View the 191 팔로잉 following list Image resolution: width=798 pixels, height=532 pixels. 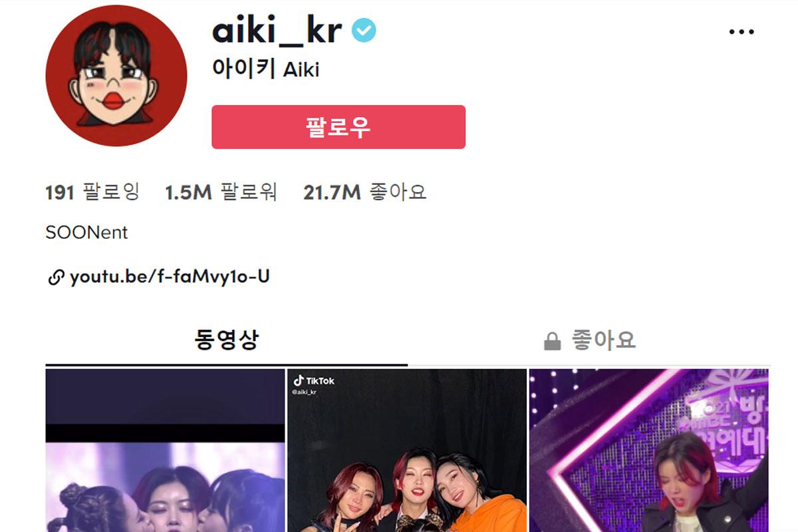click(92, 192)
